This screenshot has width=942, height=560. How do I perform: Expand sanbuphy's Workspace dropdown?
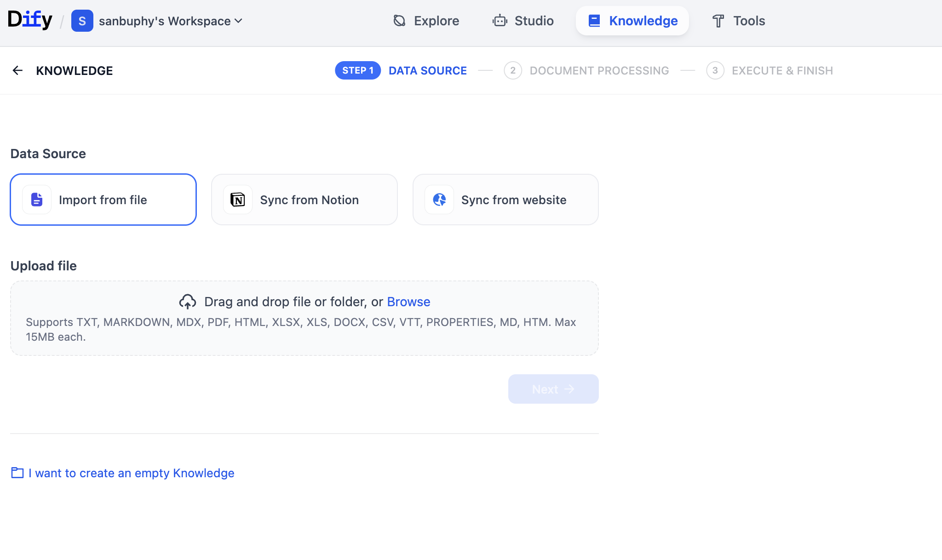tap(170, 21)
